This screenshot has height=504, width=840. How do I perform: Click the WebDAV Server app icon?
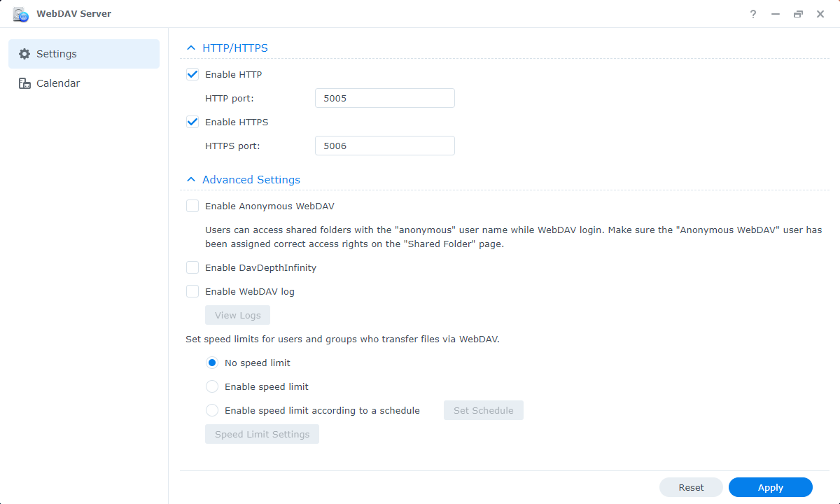(x=21, y=14)
